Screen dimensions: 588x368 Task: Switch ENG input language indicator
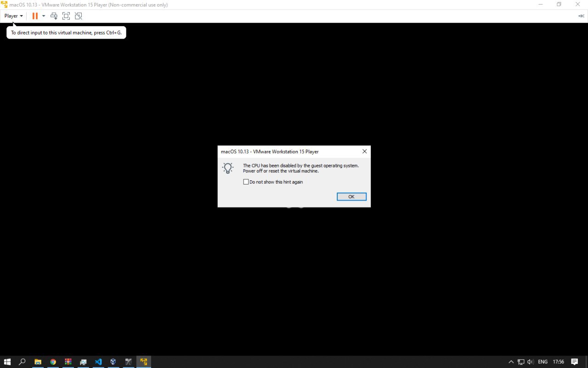(543, 362)
